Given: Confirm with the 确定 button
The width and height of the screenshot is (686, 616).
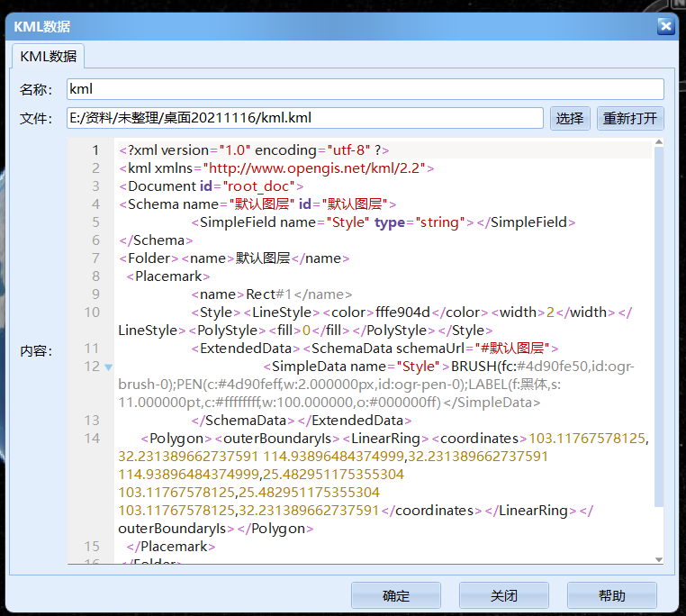Looking at the screenshot, I should click(x=395, y=595).
